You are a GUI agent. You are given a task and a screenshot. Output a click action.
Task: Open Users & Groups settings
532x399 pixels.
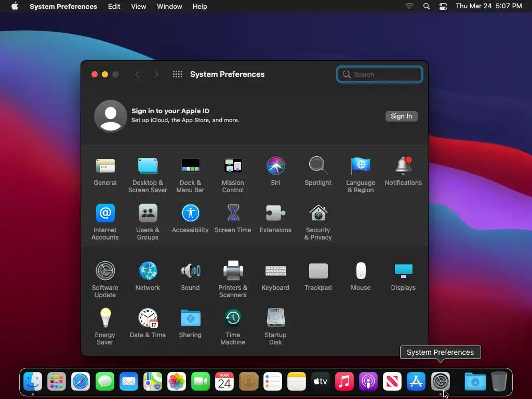click(x=148, y=222)
